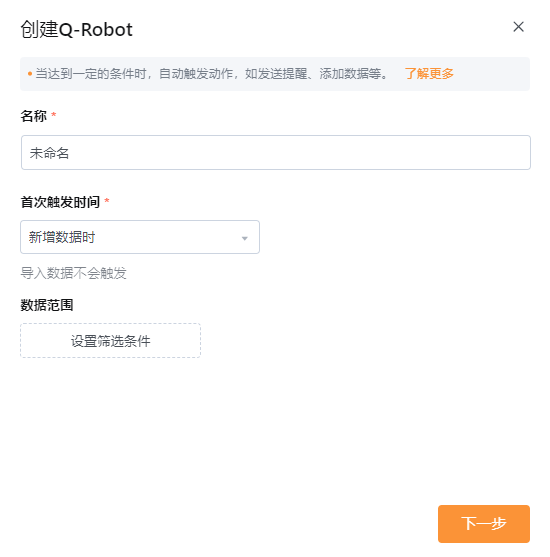Viewport: 550px width, 557px height.
Task: Click the 数据范围 section label
Action: coord(47,305)
